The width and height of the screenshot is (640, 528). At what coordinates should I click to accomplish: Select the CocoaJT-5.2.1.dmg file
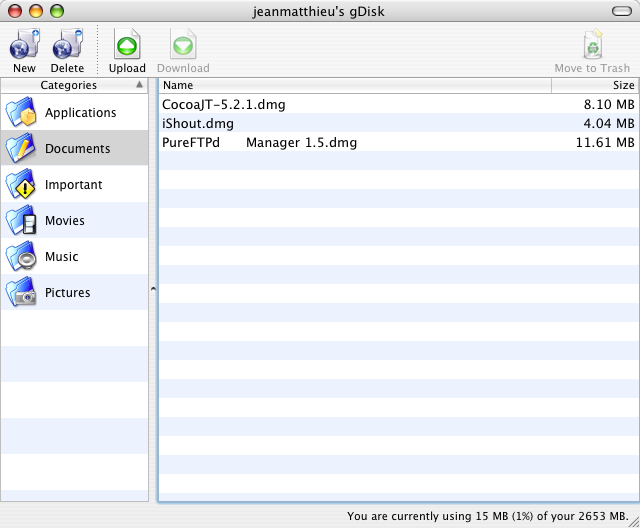[218, 104]
